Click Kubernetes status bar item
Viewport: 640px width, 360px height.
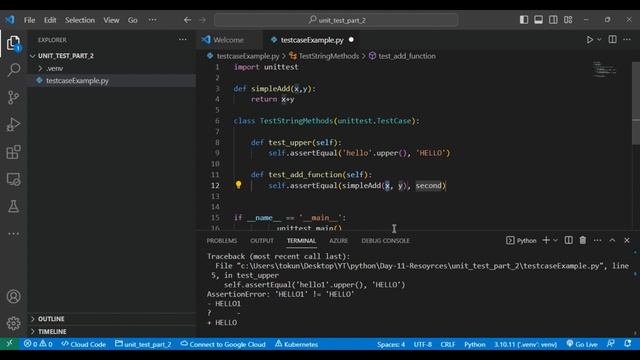[x=296, y=344]
